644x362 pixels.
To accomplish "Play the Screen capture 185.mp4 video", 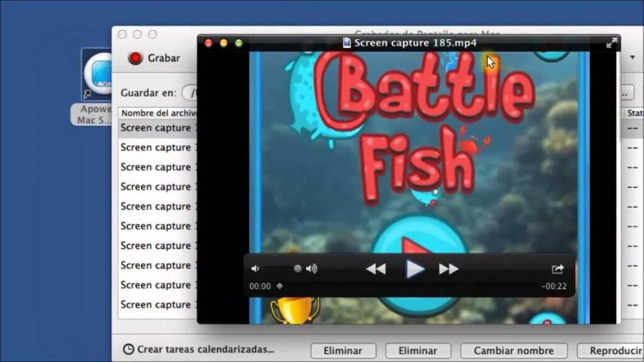I will click(x=414, y=269).
